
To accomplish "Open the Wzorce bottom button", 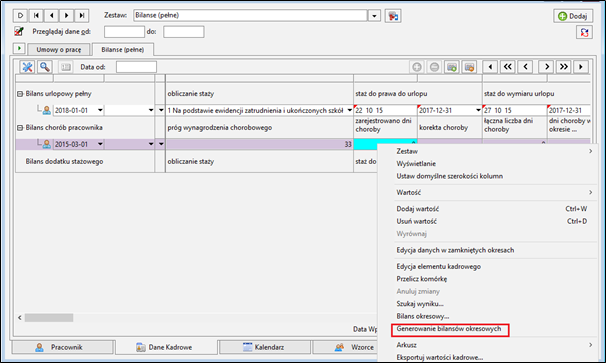I will [345, 347].
